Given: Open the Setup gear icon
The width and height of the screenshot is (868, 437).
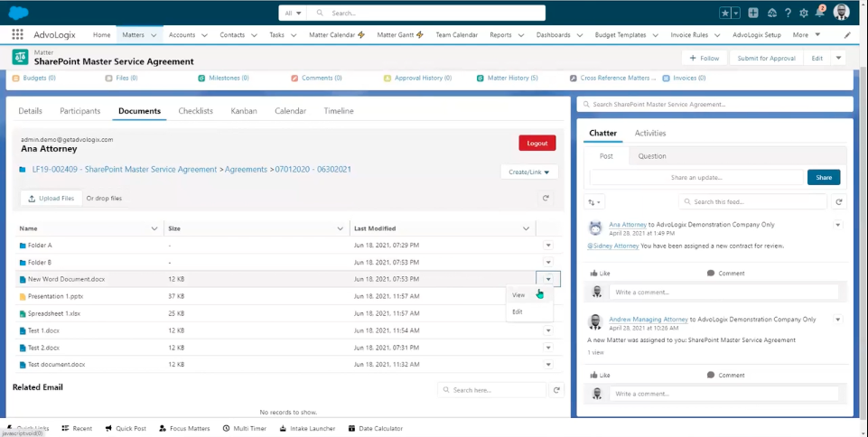Looking at the screenshot, I should pos(803,14).
